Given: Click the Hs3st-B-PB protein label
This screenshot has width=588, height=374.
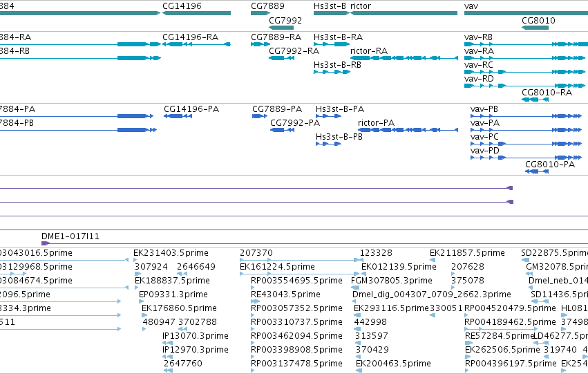Looking at the screenshot, I should (339, 137).
